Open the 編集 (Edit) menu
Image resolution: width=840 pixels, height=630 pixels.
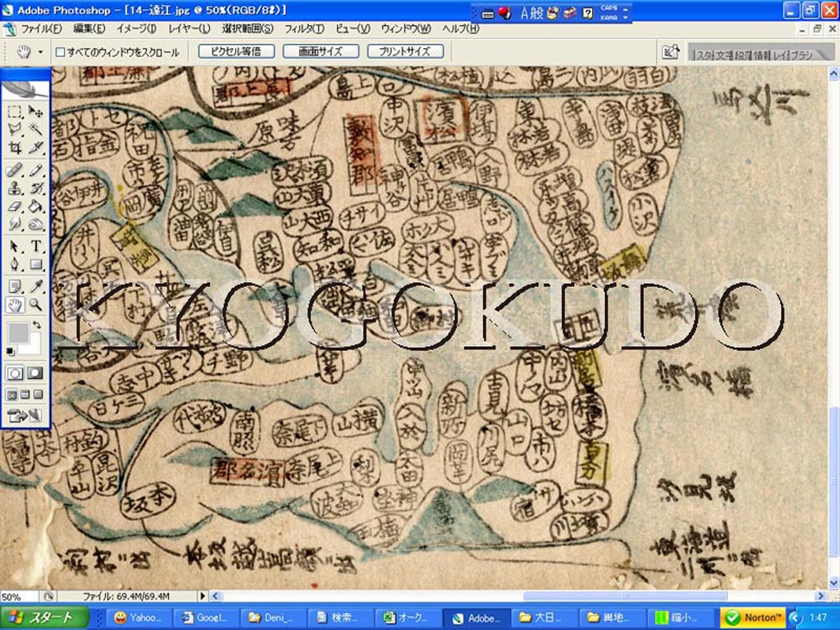pyautogui.click(x=89, y=29)
